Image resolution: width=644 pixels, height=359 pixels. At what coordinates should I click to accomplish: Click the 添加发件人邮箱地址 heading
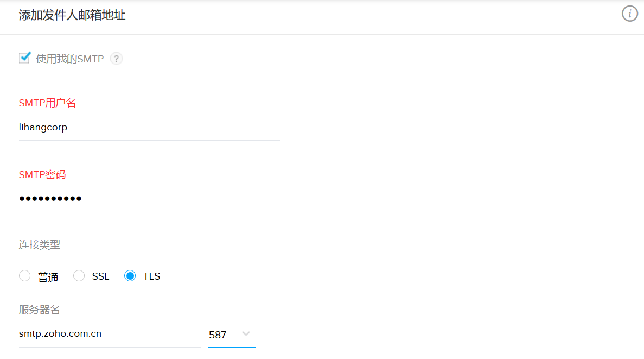(x=72, y=15)
